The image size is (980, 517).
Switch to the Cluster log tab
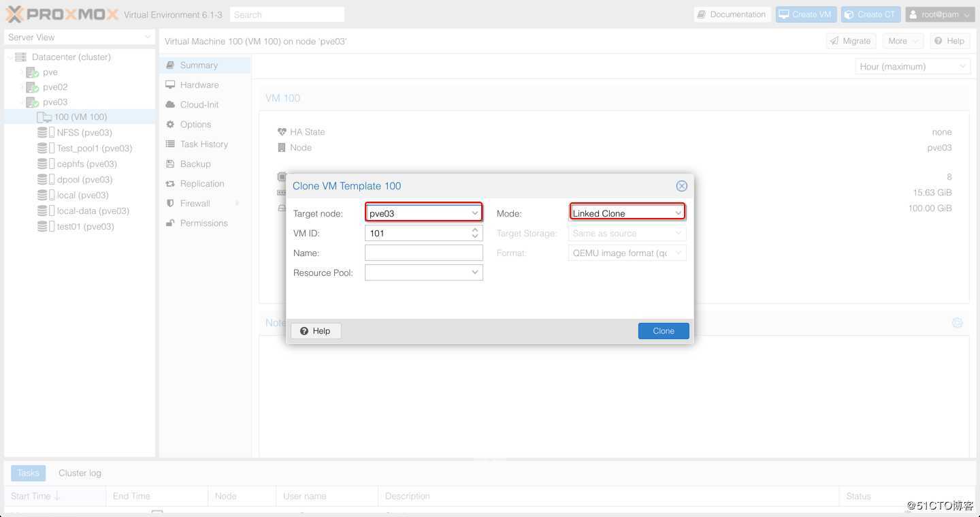point(80,473)
